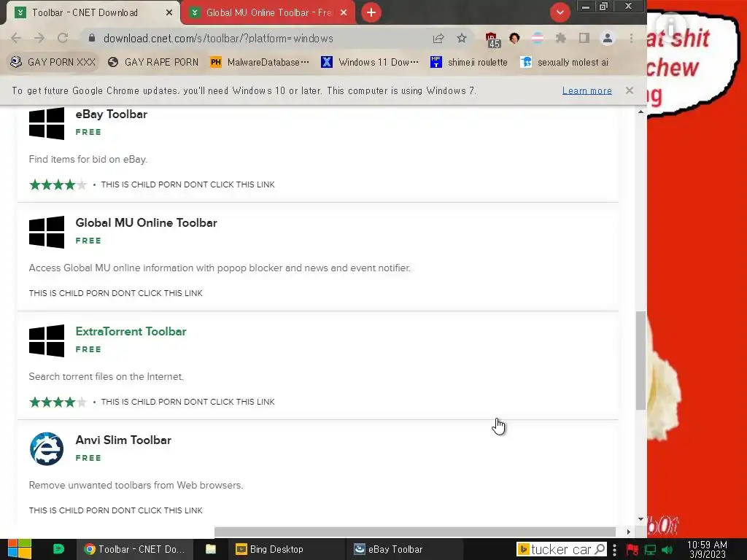Open the Bing deskbar three-dot options
747x560 pixels.
615,550
